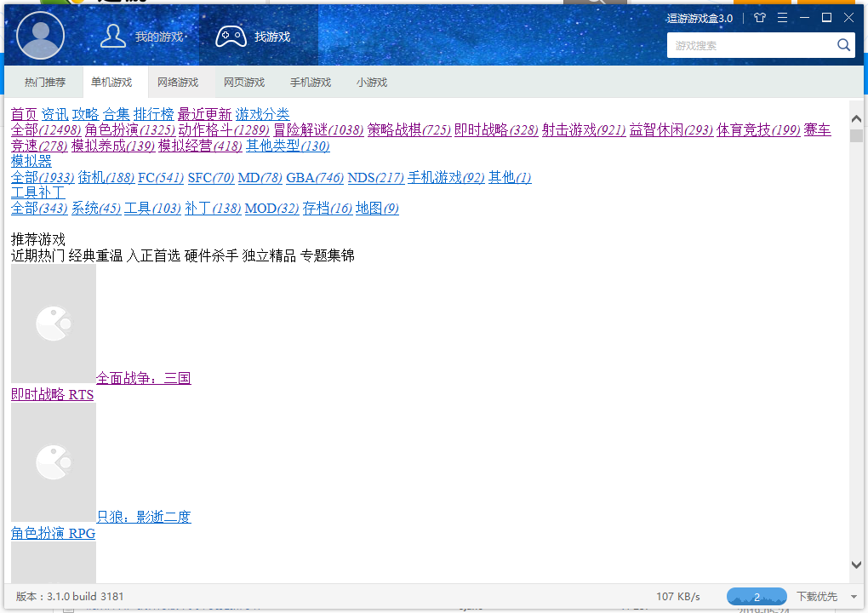Select 工具(103) tools link
The height and width of the screenshot is (613, 868).
pyautogui.click(x=152, y=209)
